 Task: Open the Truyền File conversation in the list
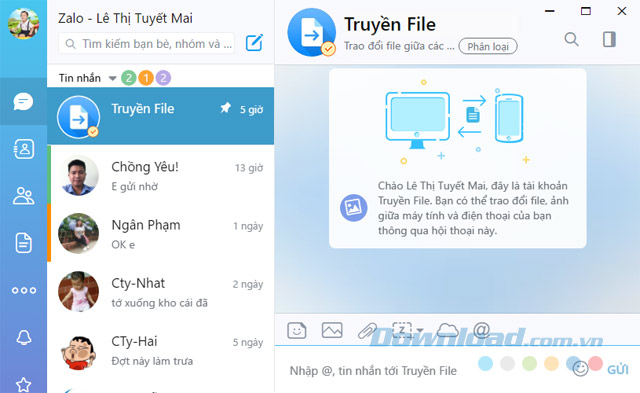click(x=161, y=116)
